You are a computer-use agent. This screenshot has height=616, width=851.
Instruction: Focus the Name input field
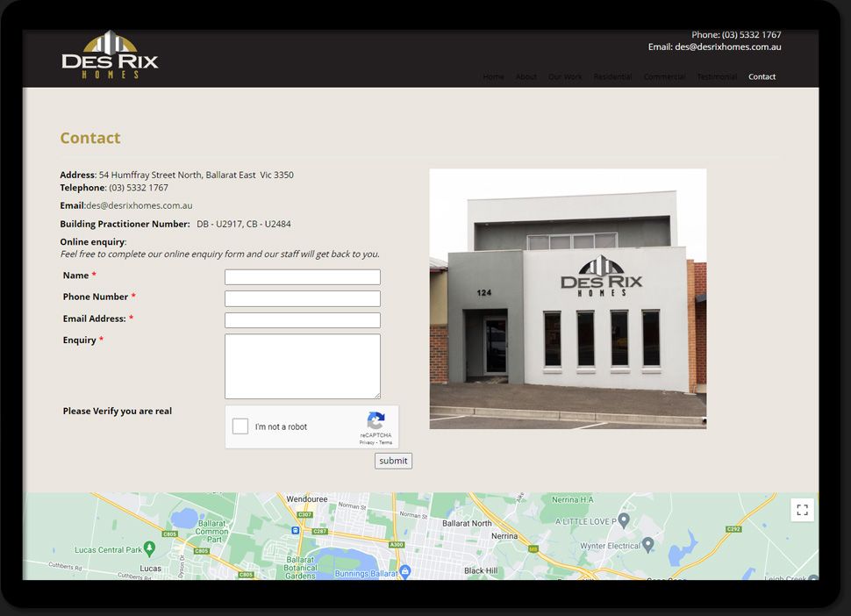(x=302, y=277)
